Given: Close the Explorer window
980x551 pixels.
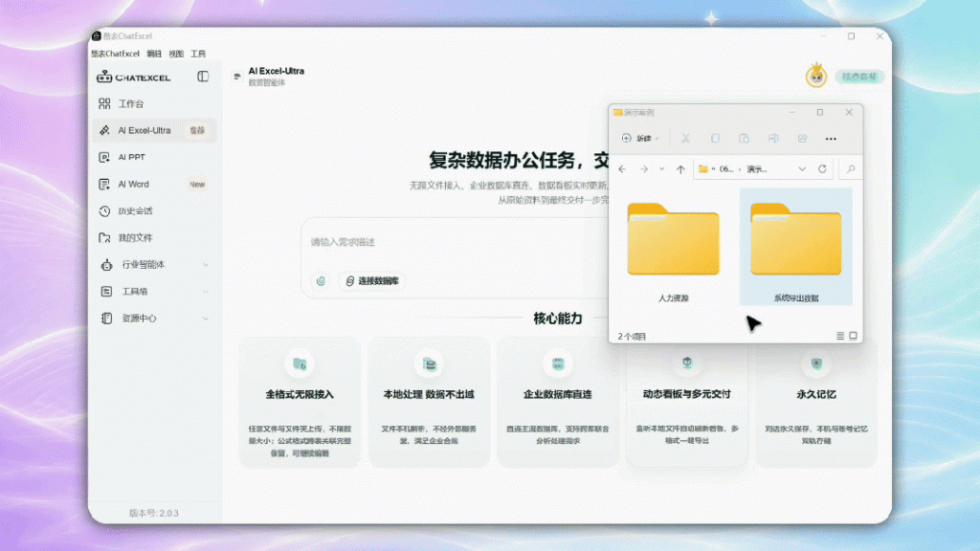Looking at the screenshot, I should point(849,113).
